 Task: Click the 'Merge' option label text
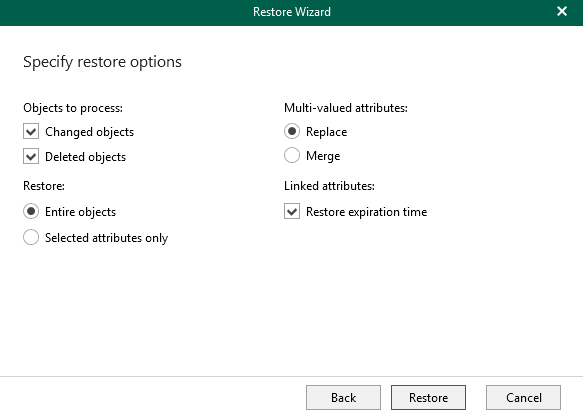click(323, 156)
